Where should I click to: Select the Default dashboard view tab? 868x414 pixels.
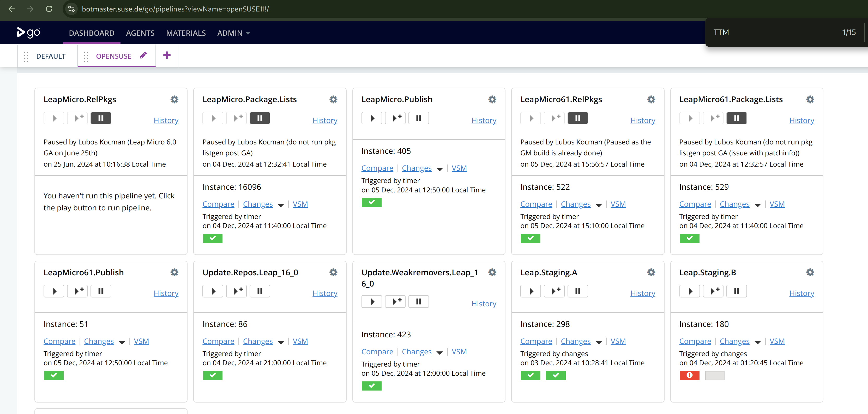coord(51,56)
